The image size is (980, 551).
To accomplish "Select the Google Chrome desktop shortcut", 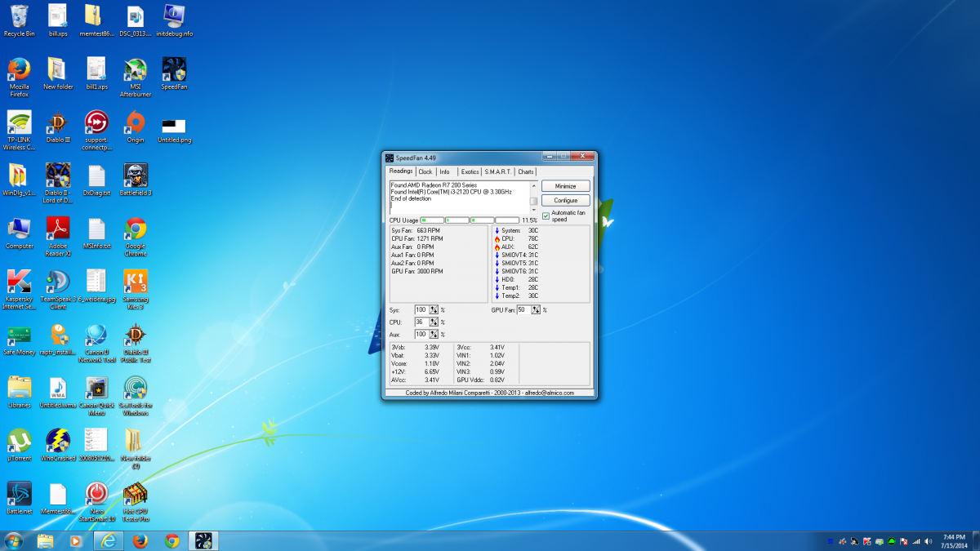I will pyautogui.click(x=135, y=237).
